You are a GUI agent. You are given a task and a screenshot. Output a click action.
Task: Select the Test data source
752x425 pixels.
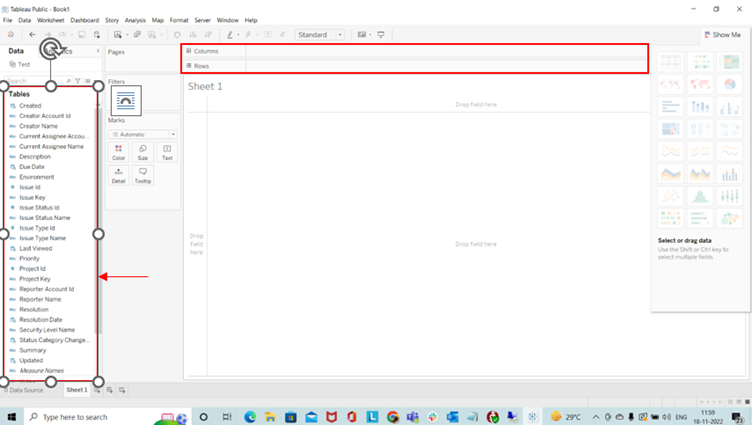20,64
